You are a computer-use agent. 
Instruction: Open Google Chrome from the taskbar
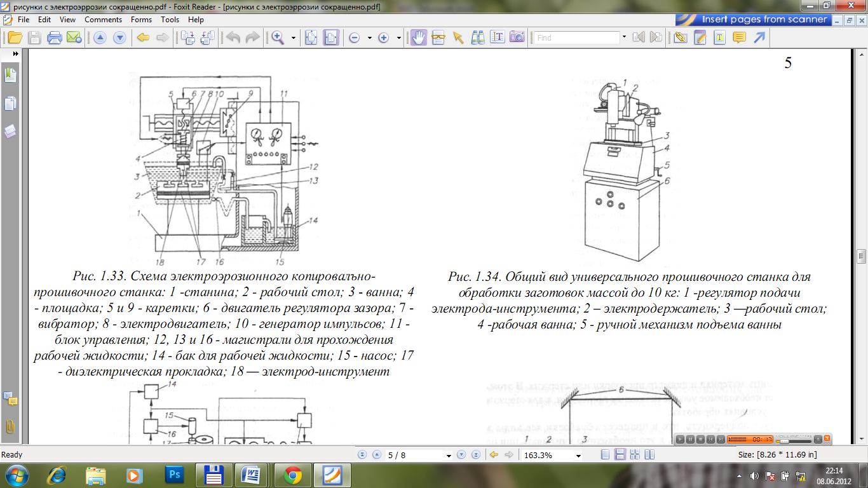(x=293, y=475)
